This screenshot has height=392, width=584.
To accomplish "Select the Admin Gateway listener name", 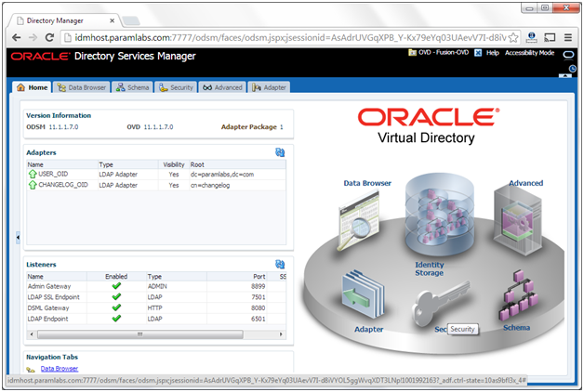I will 49,286.
